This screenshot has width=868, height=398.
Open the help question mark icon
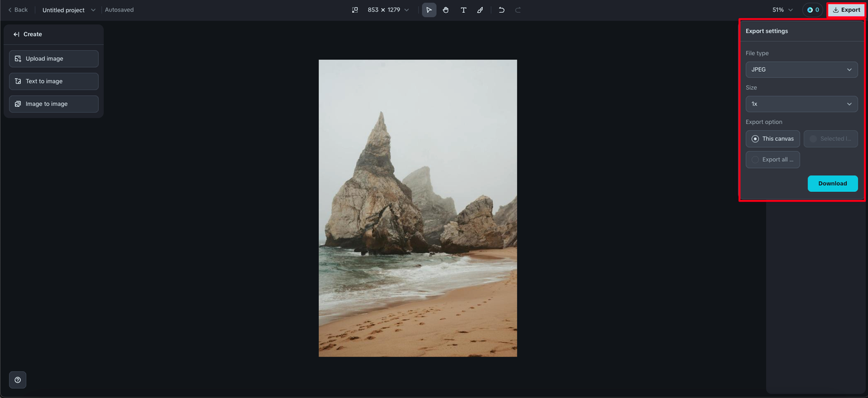point(18,380)
